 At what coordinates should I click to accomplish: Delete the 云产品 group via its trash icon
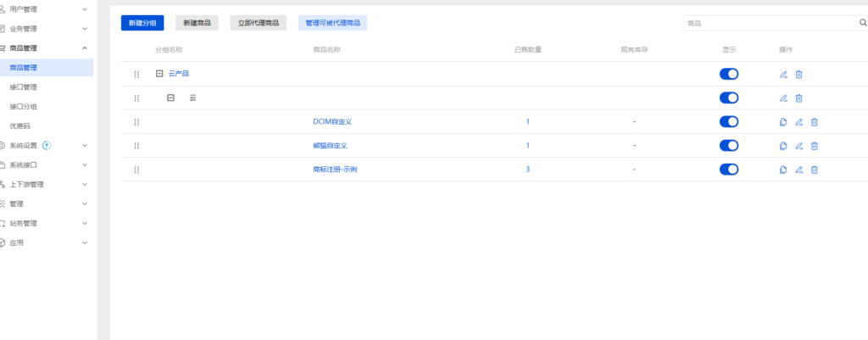coord(798,75)
